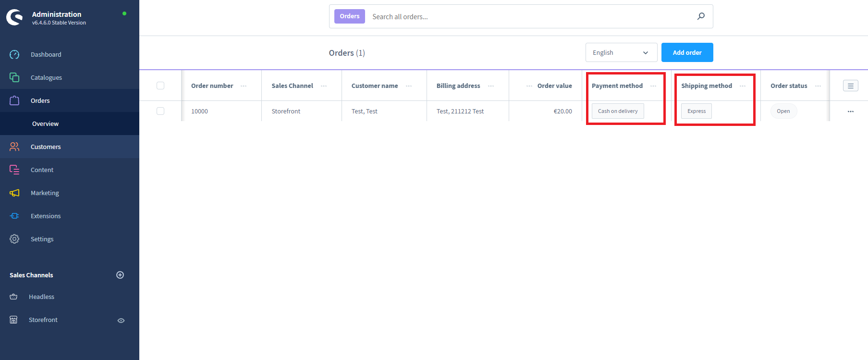Image resolution: width=868 pixels, height=360 pixels.
Task: Click the Customers people icon
Action: [x=14, y=147]
